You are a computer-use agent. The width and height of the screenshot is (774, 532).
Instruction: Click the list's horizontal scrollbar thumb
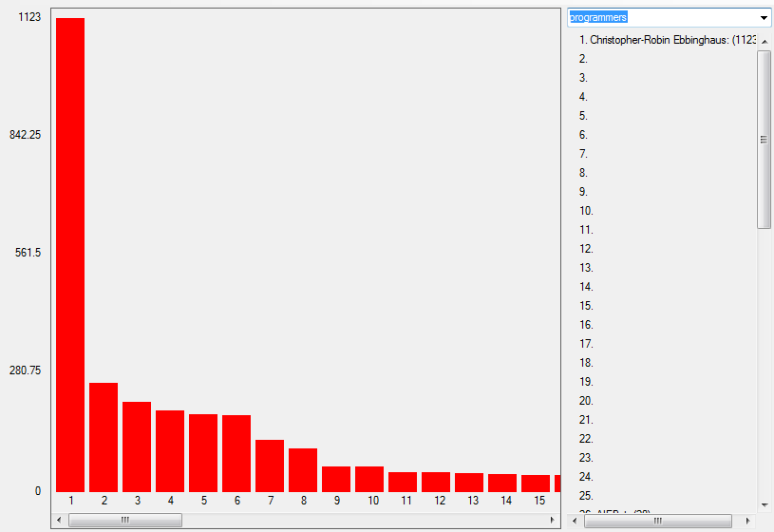coord(658,521)
